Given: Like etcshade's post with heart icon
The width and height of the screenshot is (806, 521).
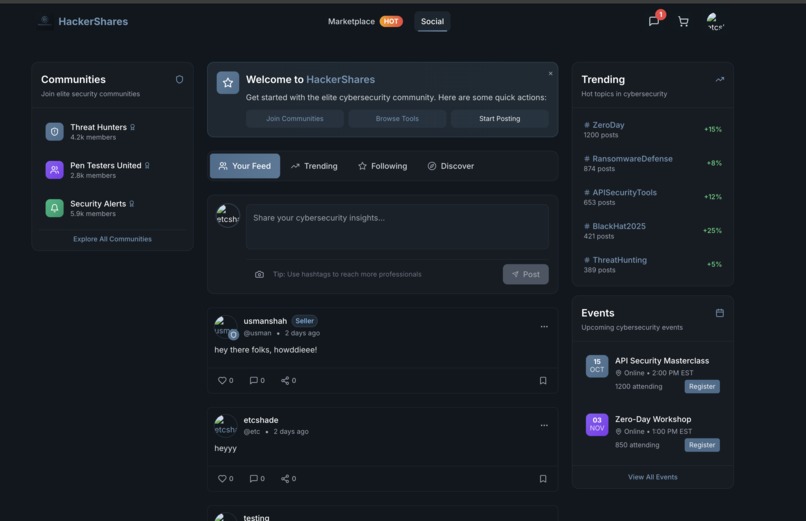Looking at the screenshot, I should [x=222, y=478].
